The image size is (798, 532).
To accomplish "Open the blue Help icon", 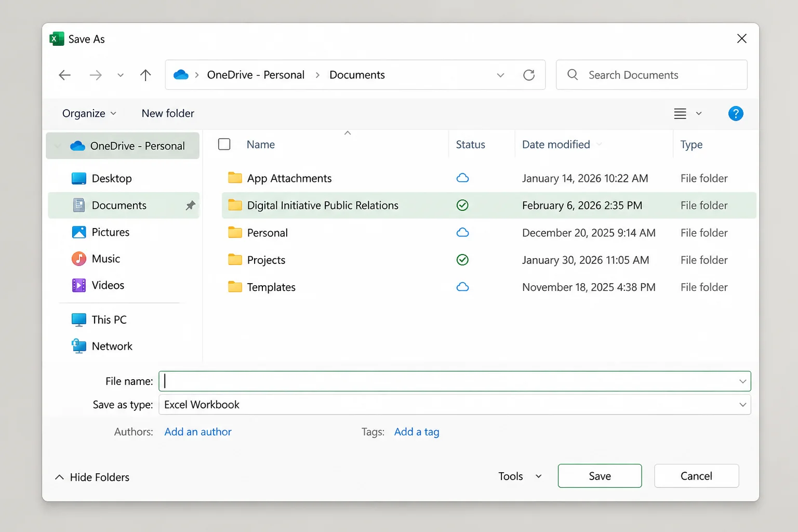I will (736, 113).
